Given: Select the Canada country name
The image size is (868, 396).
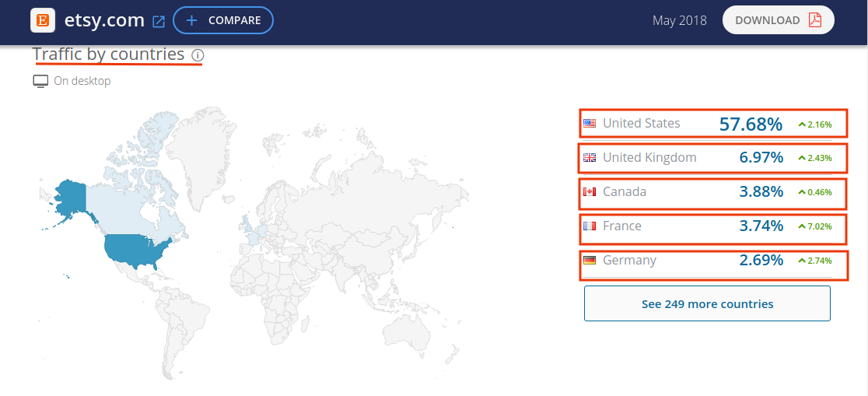Looking at the screenshot, I should pos(625,191).
